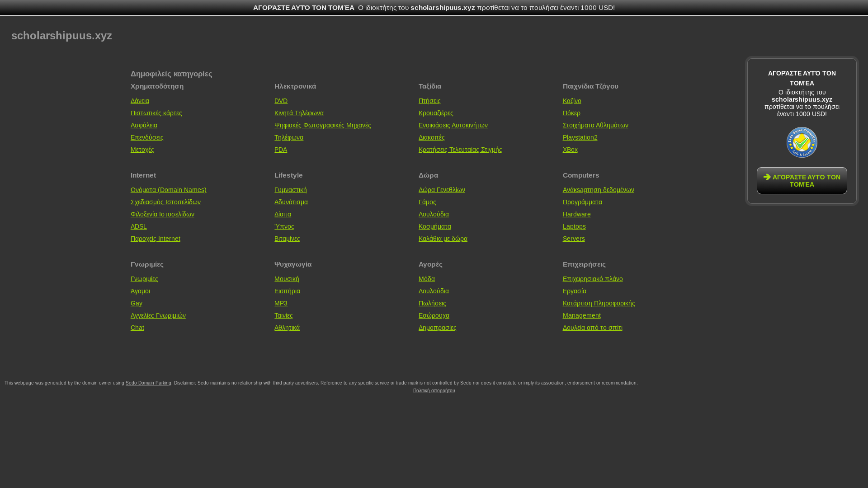Screen dimensions: 868x488
Task: Click the privacy policy link in footer
Action: pos(434,391)
